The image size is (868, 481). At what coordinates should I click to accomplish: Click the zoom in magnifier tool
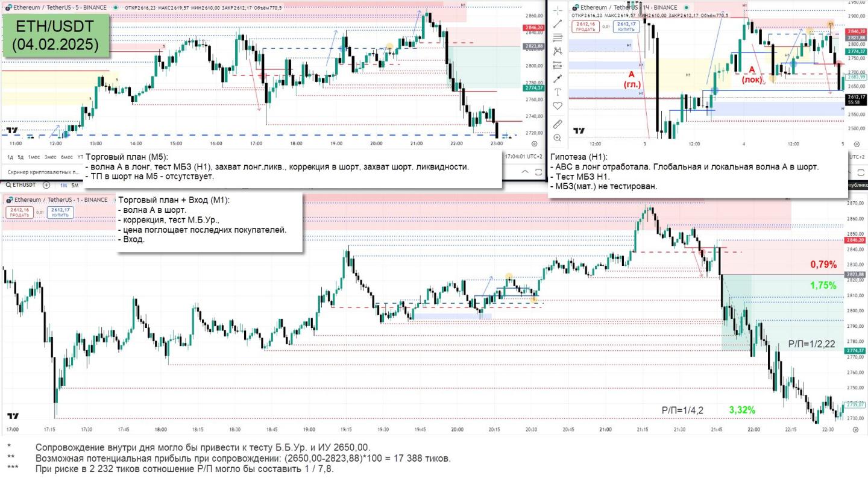pyautogui.click(x=558, y=137)
